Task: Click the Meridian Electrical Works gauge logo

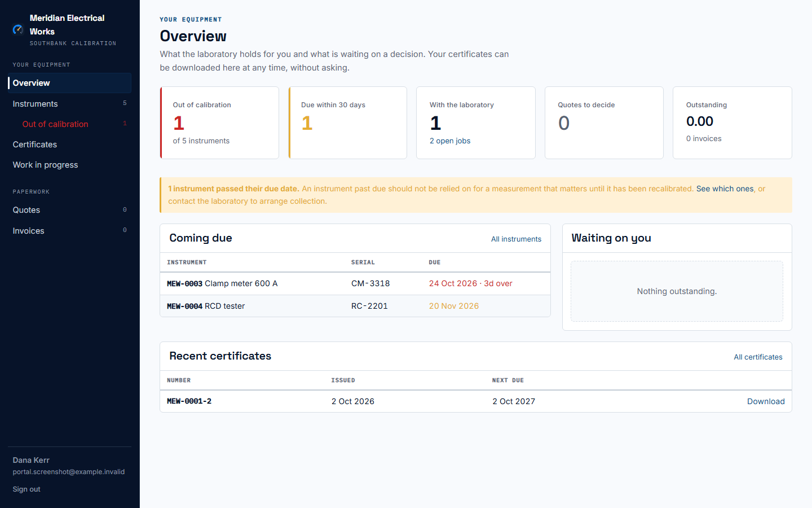Action: (18, 29)
